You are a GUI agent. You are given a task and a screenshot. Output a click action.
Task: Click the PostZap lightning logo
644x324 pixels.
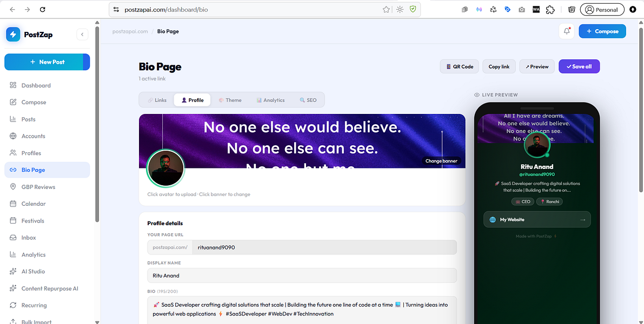point(13,35)
